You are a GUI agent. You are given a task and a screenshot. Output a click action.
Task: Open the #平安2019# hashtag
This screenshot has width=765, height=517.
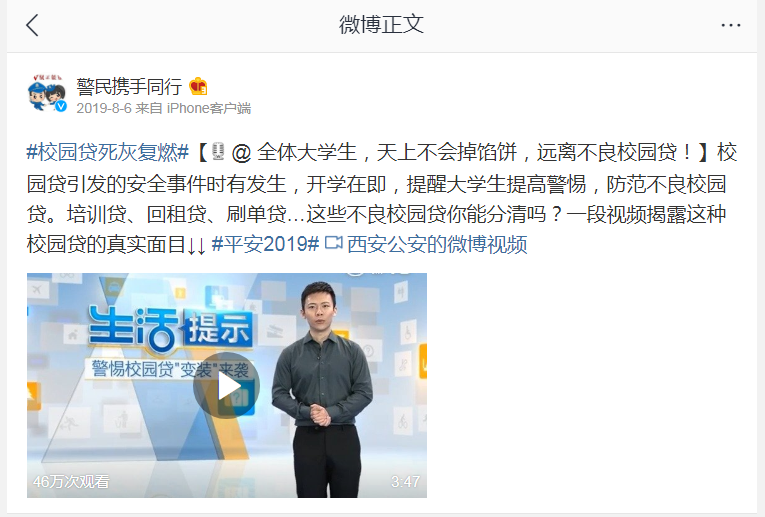click(x=265, y=244)
